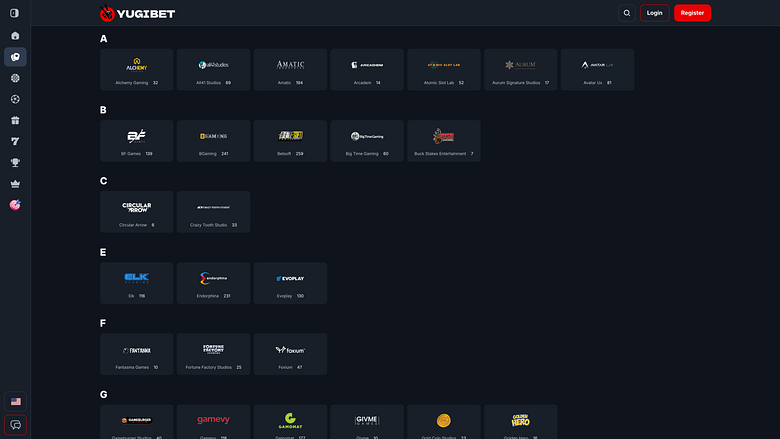Open BF Games provider card

click(x=137, y=141)
